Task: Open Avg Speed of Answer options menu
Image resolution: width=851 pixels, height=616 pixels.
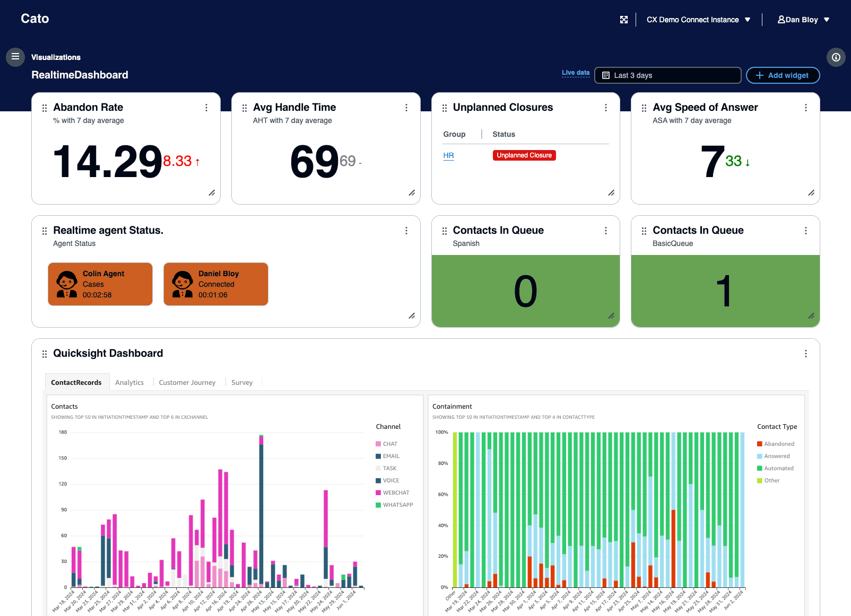Action: coord(805,108)
